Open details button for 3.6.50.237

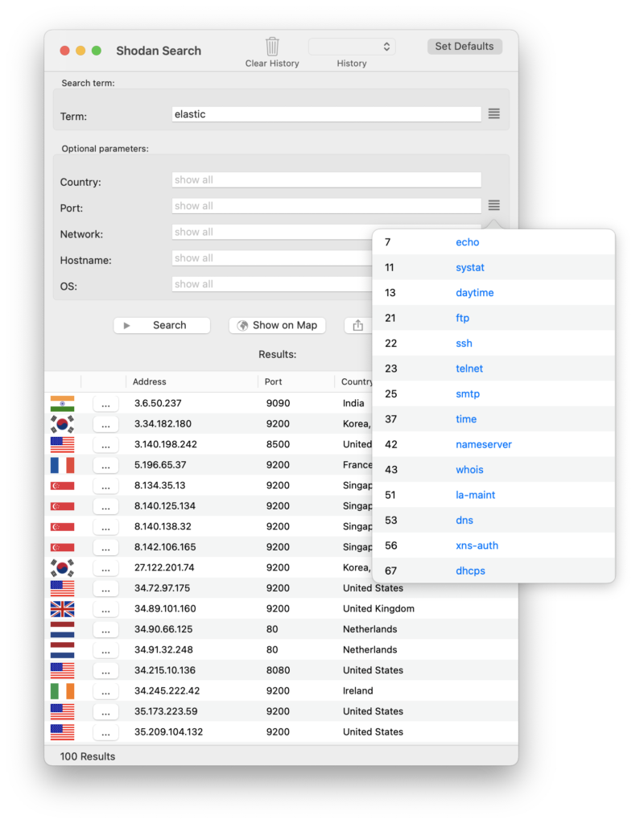[105, 404]
